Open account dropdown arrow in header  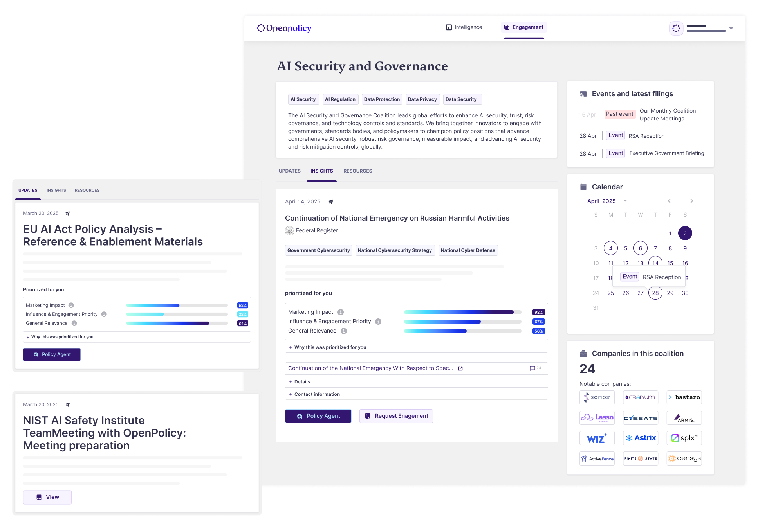click(731, 29)
